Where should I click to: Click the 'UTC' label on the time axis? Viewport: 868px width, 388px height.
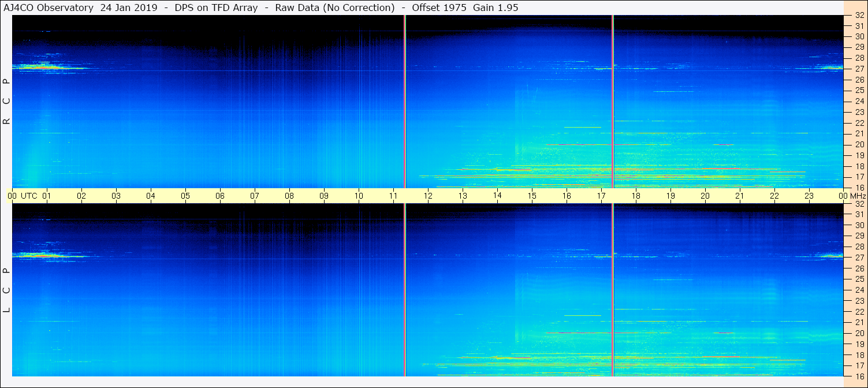(x=29, y=196)
